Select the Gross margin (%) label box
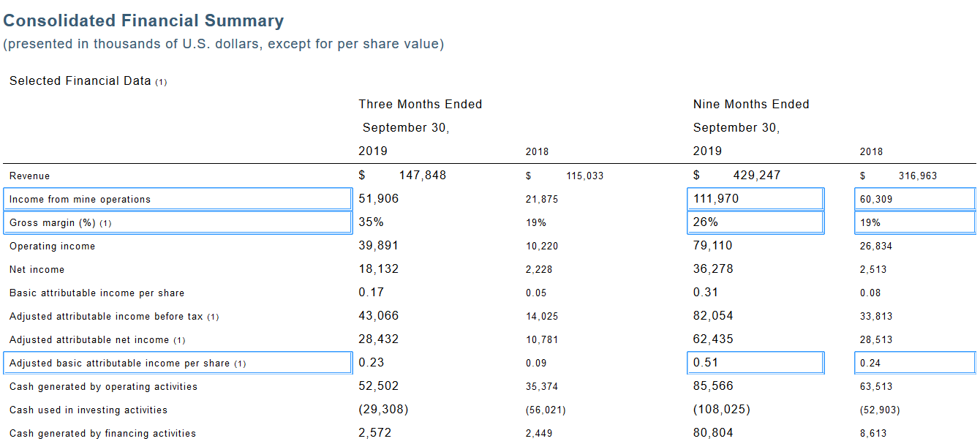The height and width of the screenshot is (444, 980). [178, 222]
